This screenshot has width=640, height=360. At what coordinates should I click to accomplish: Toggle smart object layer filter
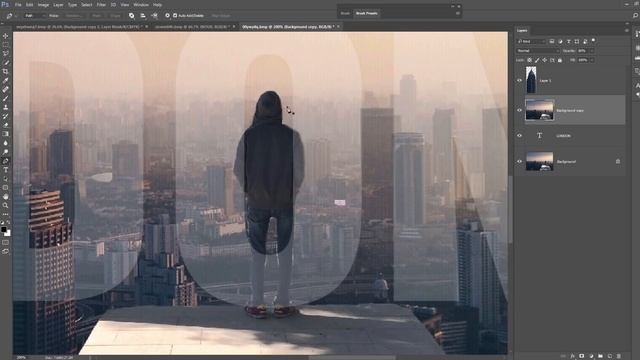tap(585, 41)
